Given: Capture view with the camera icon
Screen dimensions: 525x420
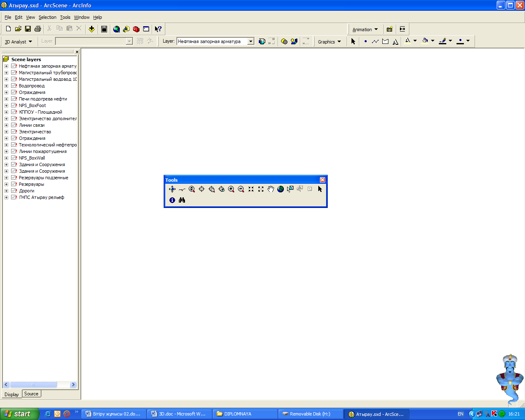Looking at the screenshot, I should coord(390,29).
